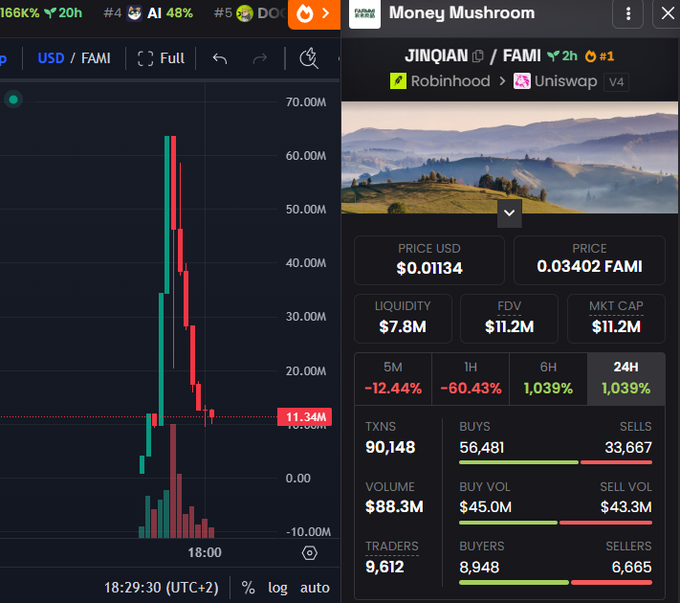
Task: Toggle log scale on chart
Action: coord(278,587)
